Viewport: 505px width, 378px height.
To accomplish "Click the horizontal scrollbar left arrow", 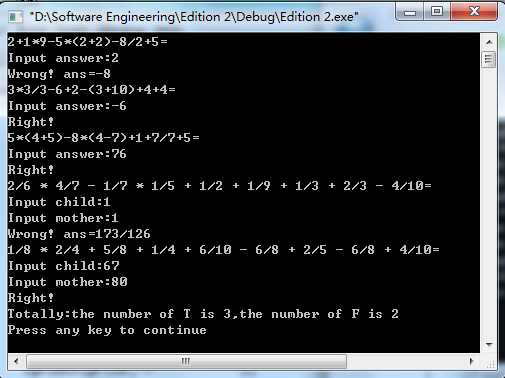I will (x=16, y=361).
